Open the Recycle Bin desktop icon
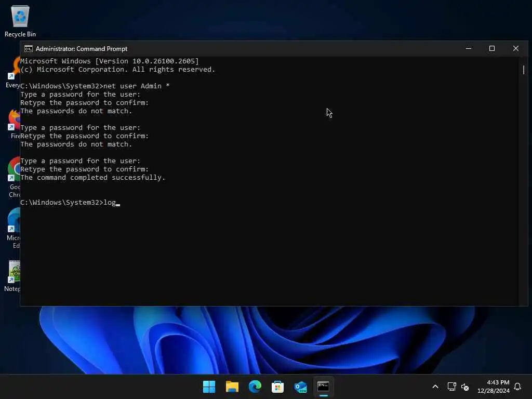 [20, 21]
